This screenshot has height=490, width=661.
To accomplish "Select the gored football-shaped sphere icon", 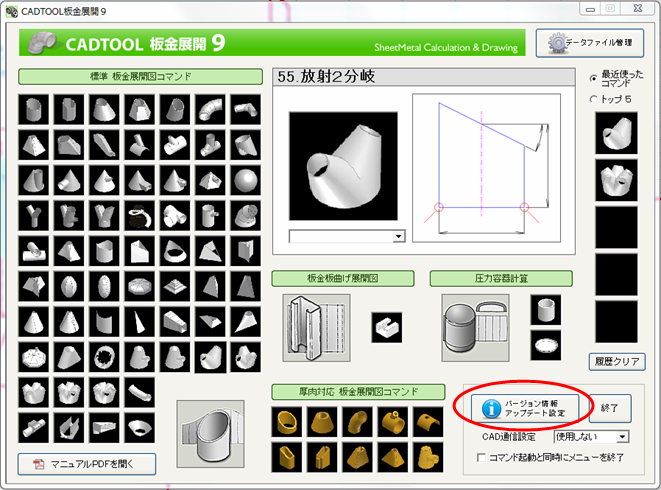I will click(69, 286).
